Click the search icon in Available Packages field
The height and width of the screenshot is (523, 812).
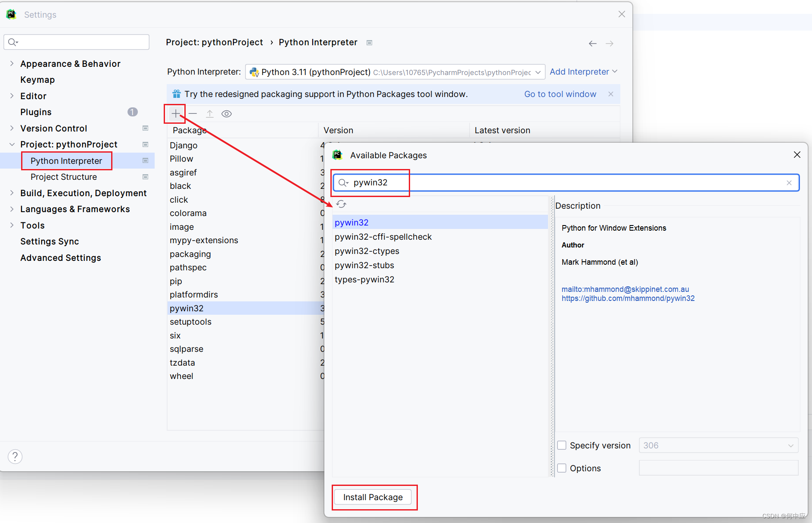[343, 183]
